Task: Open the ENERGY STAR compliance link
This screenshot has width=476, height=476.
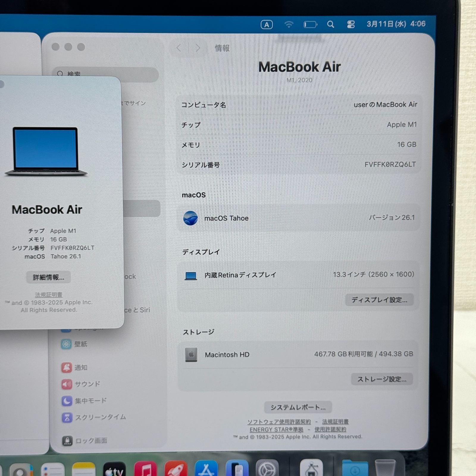Action: 276,429
